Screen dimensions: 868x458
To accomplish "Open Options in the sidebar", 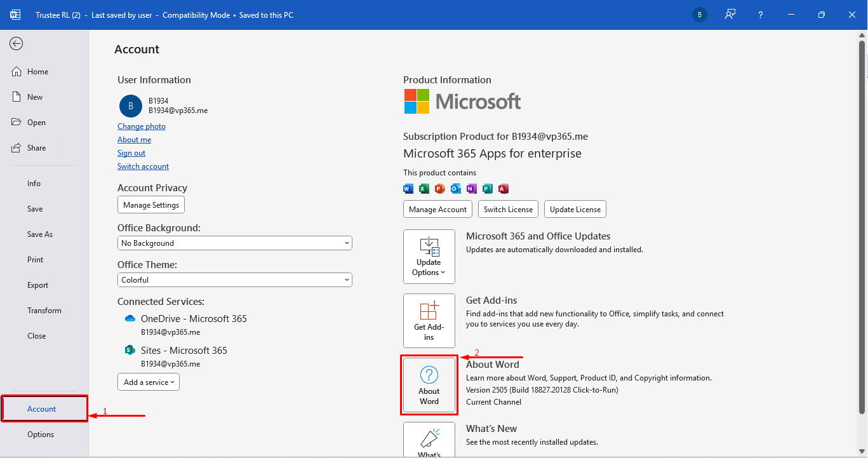I will click(44, 434).
